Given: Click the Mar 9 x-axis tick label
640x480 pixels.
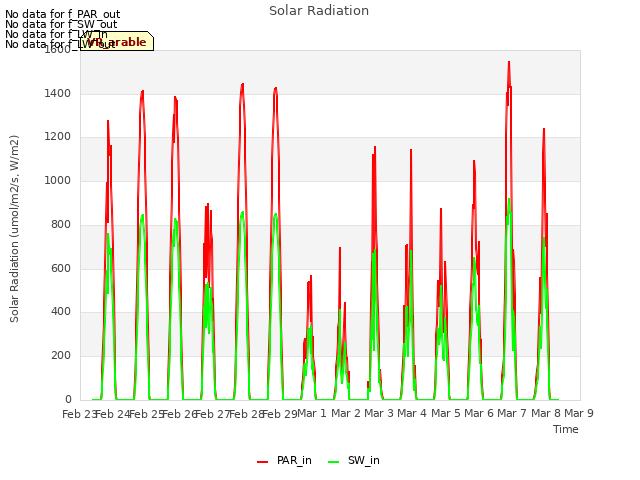Looking at the screenshot, I should [x=579, y=413].
